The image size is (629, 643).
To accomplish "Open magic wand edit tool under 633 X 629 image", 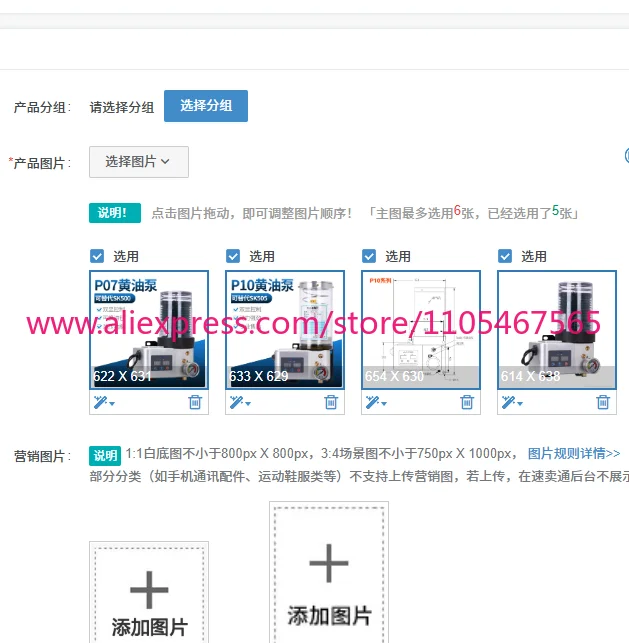I will pos(240,402).
